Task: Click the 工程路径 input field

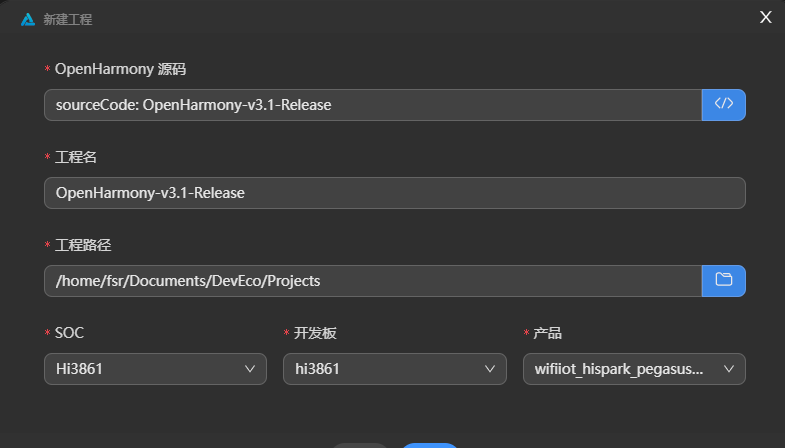Action: [x=373, y=281]
